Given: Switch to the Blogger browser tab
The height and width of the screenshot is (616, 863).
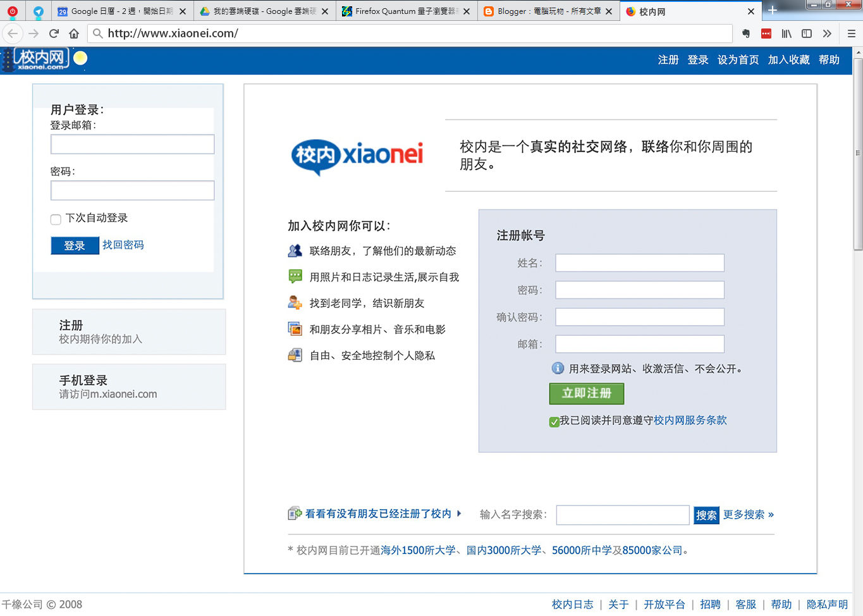Looking at the screenshot, I should point(547,11).
